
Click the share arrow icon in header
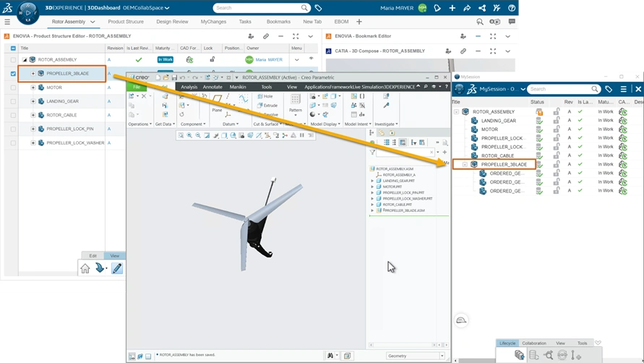coord(467,8)
